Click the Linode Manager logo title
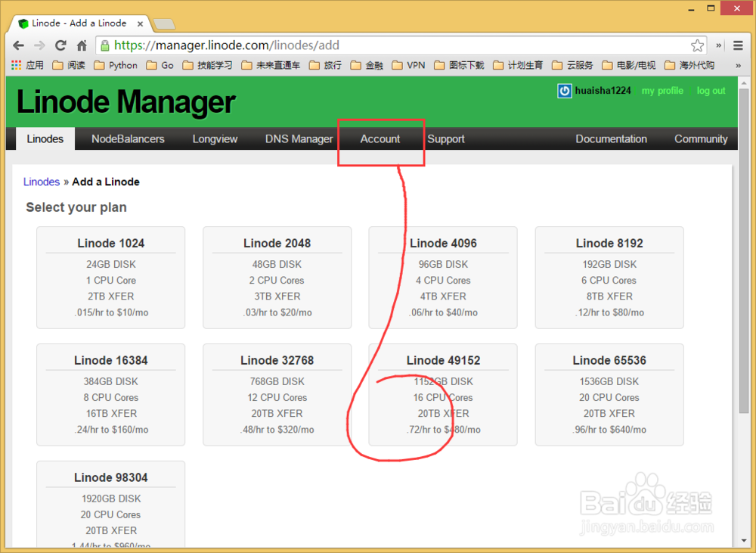This screenshot has width=756, height=553. [125, 102]
